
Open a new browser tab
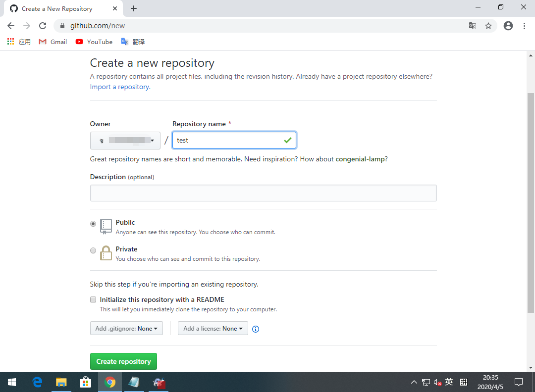pyautogui.click(x=134, y=8)
